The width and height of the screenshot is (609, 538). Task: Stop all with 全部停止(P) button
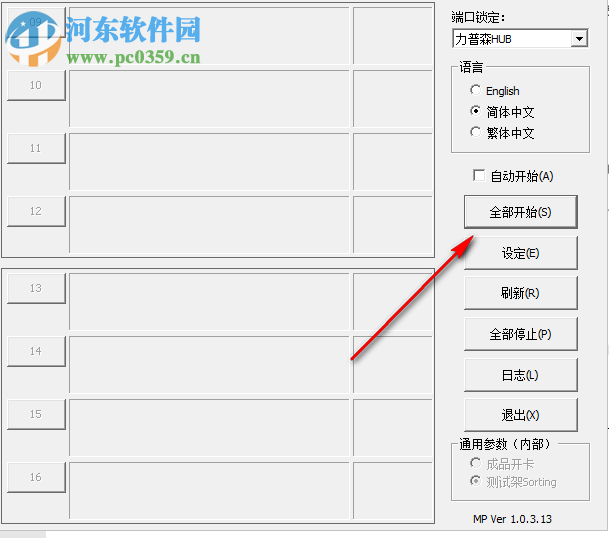520,334
